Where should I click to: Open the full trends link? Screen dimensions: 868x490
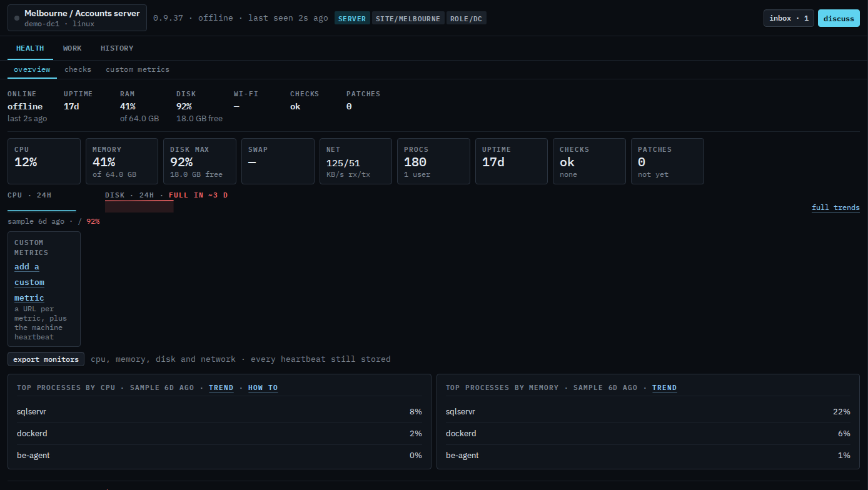[x=835, y=207]
